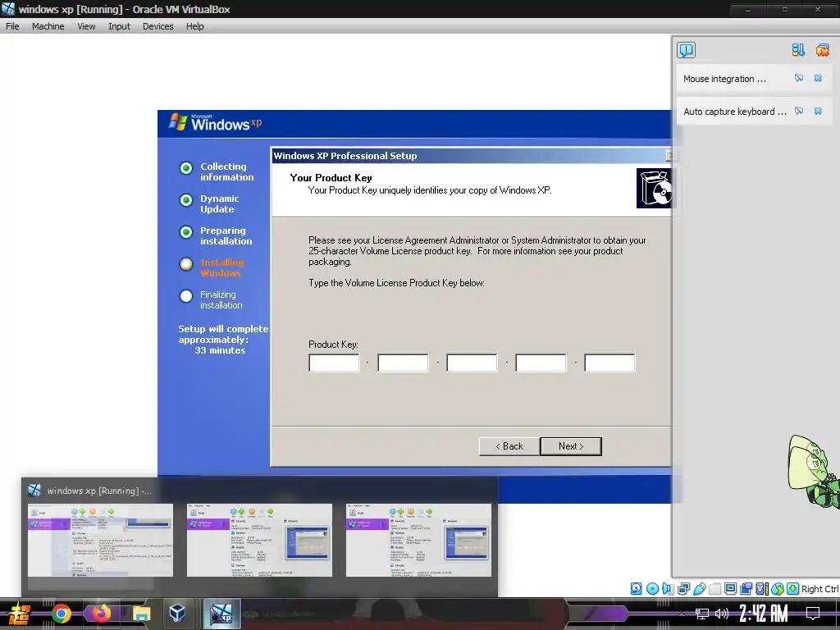Open the View menu

(x=86, y=26)
